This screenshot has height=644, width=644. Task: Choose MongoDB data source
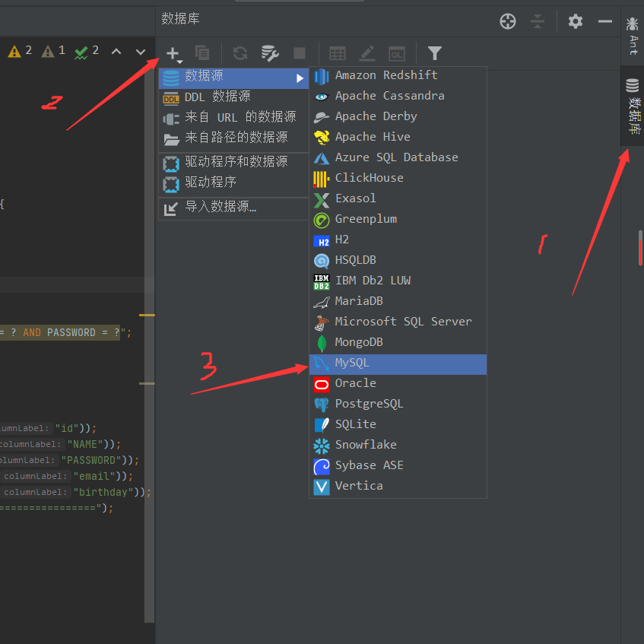pos(398,344)
